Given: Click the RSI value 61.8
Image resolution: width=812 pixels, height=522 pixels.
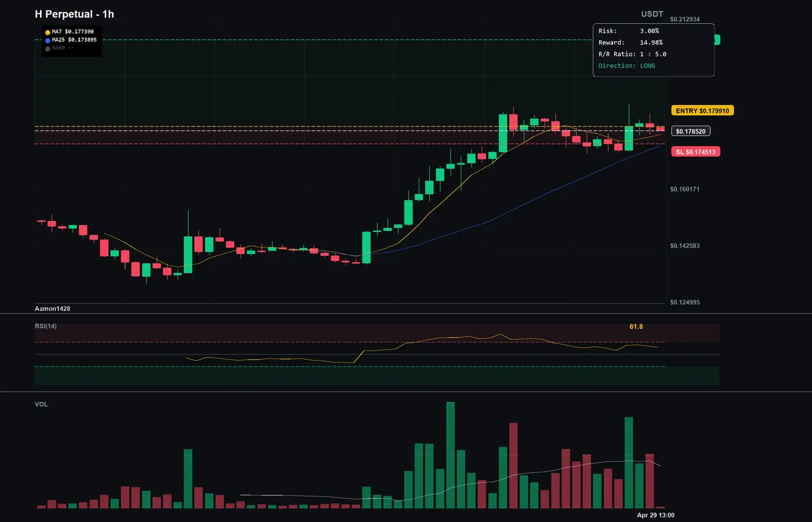Looking at the screenshot, I should click(636, 327).
